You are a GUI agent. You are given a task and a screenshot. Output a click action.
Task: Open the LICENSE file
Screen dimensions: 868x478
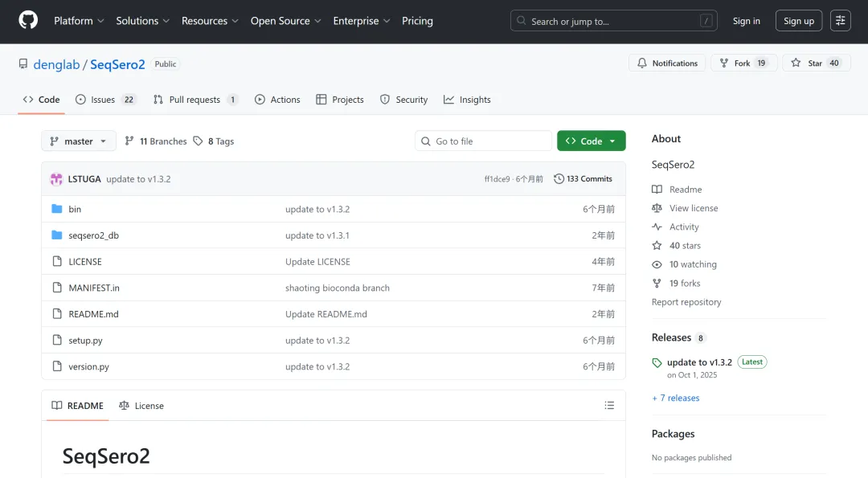pos(85,262)
